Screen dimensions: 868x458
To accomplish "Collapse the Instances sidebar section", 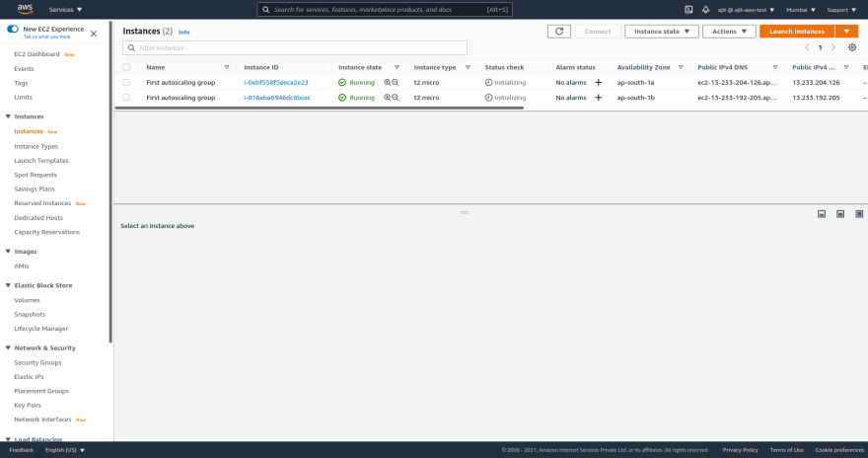I will [8, 116].
